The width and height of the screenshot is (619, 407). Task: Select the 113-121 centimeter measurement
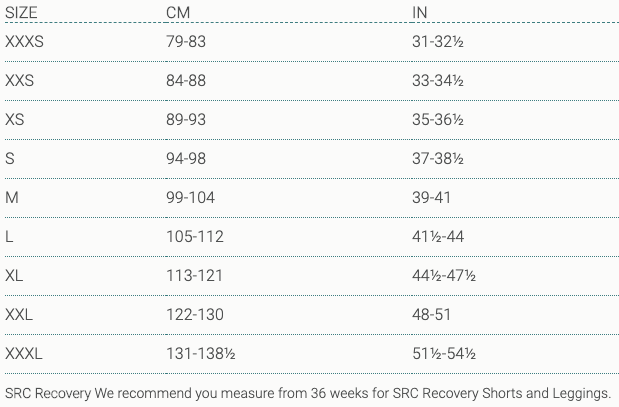(194, 276)
